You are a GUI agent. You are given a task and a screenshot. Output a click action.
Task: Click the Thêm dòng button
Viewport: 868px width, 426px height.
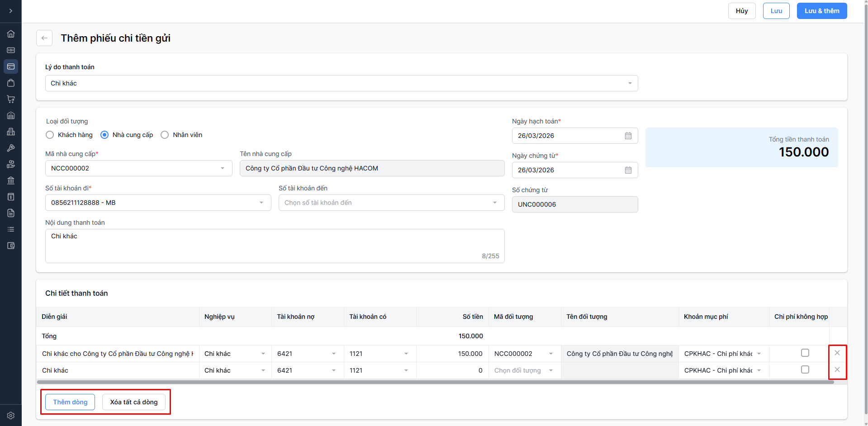[70, 402]
